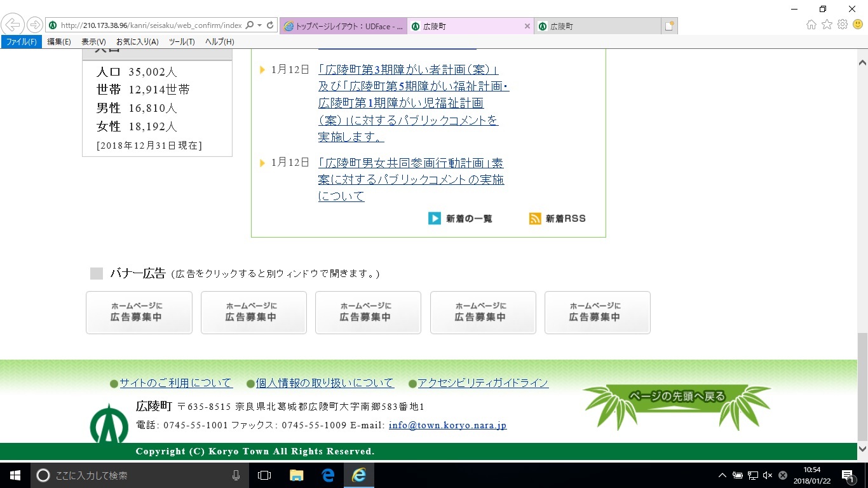Click the muted volume tray icon
The image size is (868, 488).
[768, 475]
